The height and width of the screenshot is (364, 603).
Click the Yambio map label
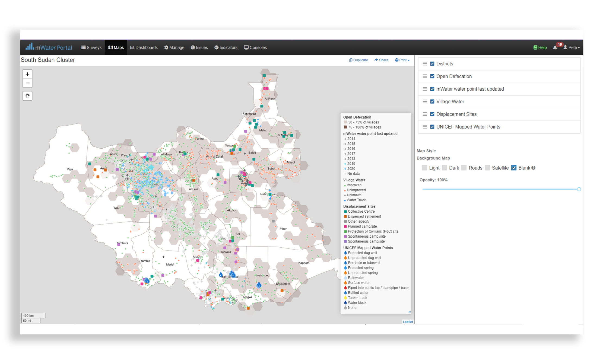145,261
